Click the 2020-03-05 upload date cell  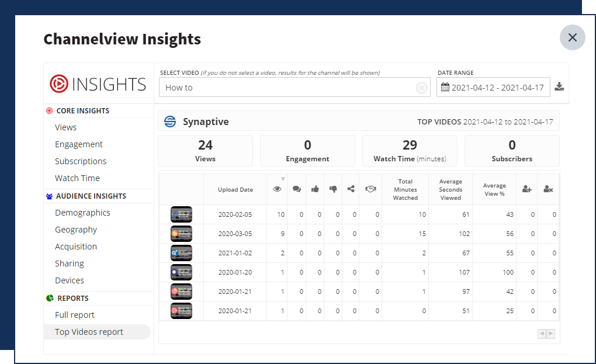point(235,234)
